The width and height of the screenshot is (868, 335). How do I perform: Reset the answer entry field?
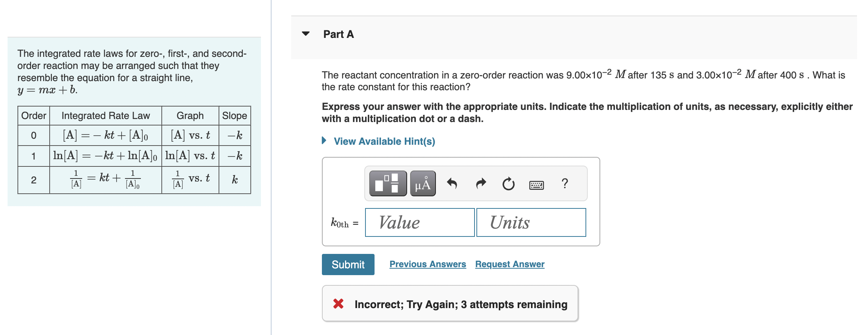coord(507,183)
